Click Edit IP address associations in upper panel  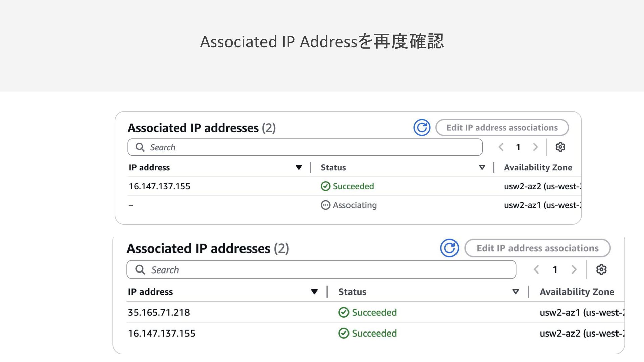(502, 128)
